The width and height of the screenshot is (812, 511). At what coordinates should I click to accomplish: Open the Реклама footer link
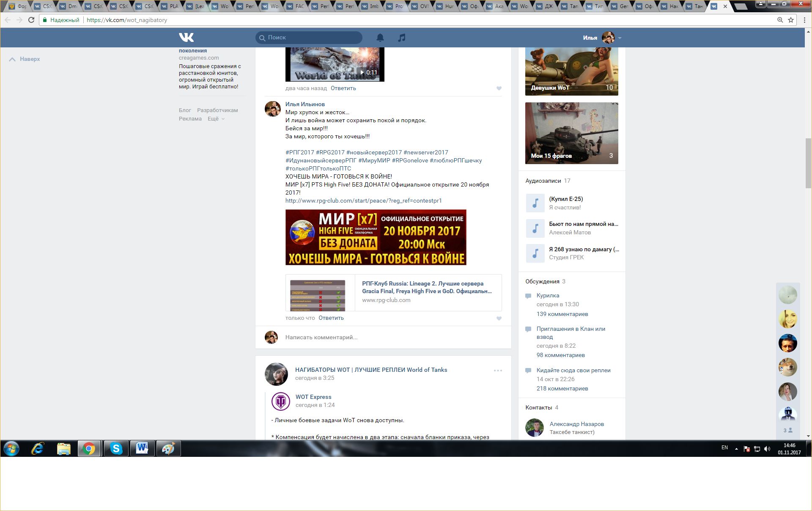coord(190,119)
